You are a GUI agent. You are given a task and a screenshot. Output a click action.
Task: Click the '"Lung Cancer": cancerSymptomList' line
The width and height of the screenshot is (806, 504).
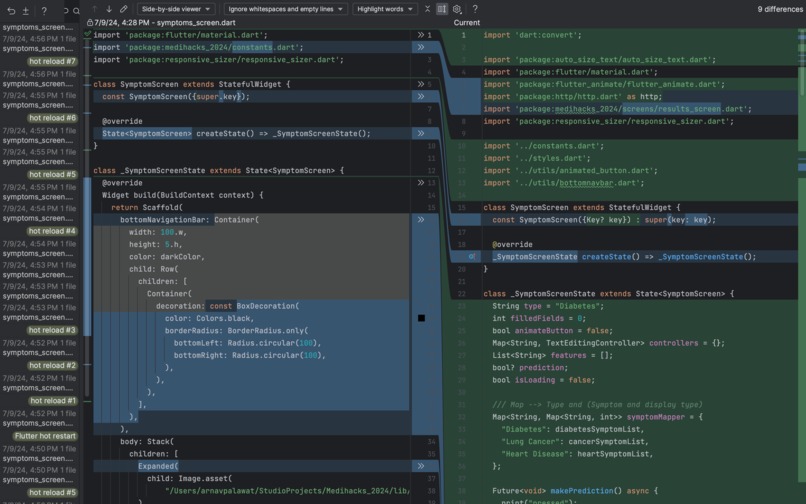coord(575,441)
